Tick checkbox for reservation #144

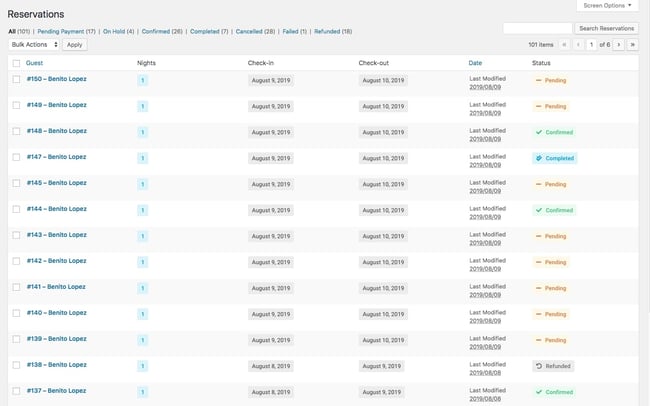tap(16, 210)
